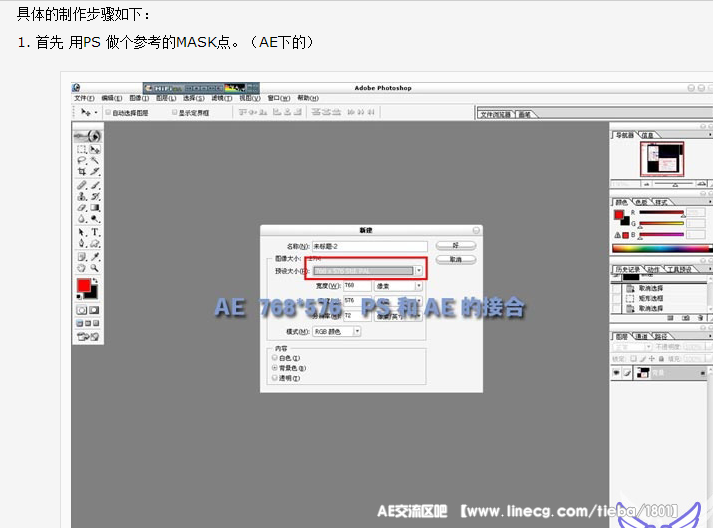Open Layers panel menu arrow

pyautogui.click(x=709, y=336)
